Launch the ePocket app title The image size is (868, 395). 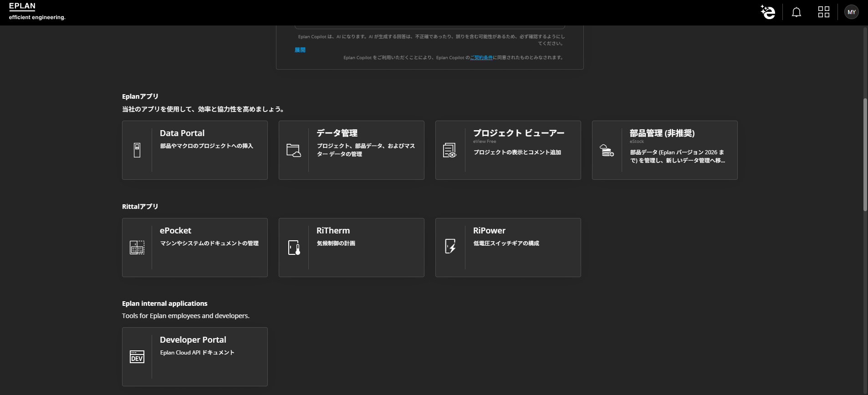point(175,230)
